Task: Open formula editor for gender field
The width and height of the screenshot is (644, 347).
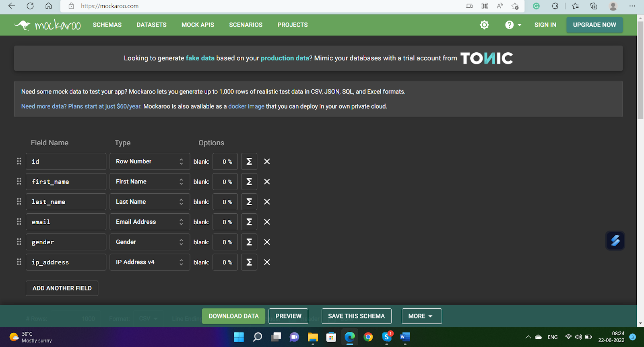Action: click(x=249, y=242)
